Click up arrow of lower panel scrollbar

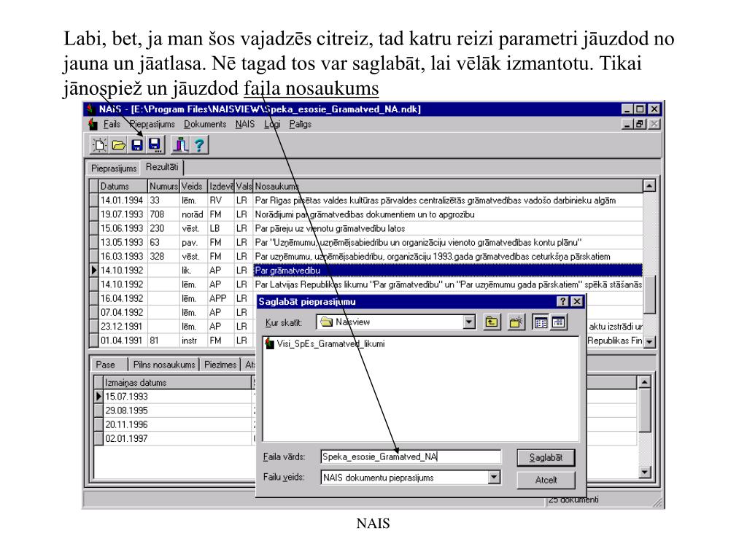pos(644,382)
